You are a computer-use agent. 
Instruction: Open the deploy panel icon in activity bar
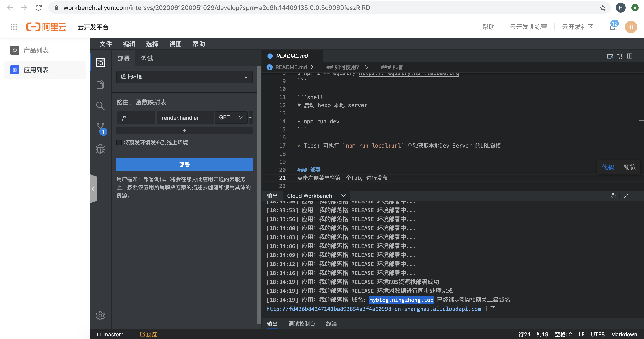[100, 62]
